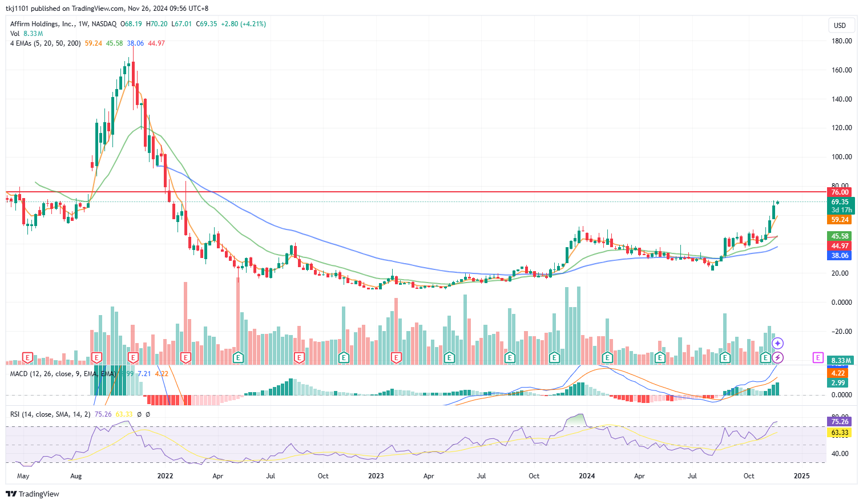The image size is (863, 504).
Task: Click the orange 59.24 EMA price label
Action: (x=840, y=220)
